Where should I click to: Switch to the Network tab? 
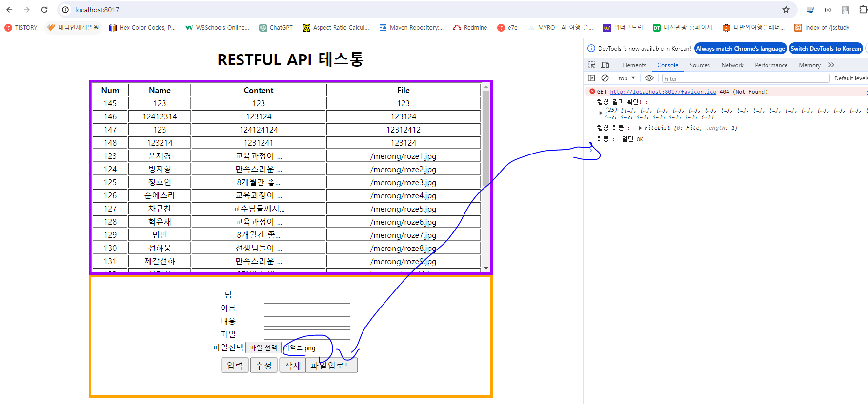(732, 65)
